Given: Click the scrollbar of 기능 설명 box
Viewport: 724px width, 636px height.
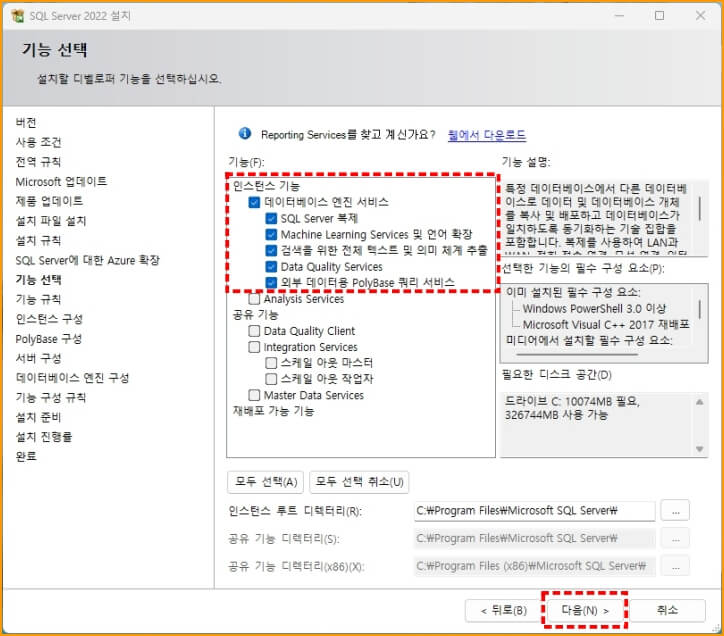Looking at the screenshot, I should pos(700,209).
